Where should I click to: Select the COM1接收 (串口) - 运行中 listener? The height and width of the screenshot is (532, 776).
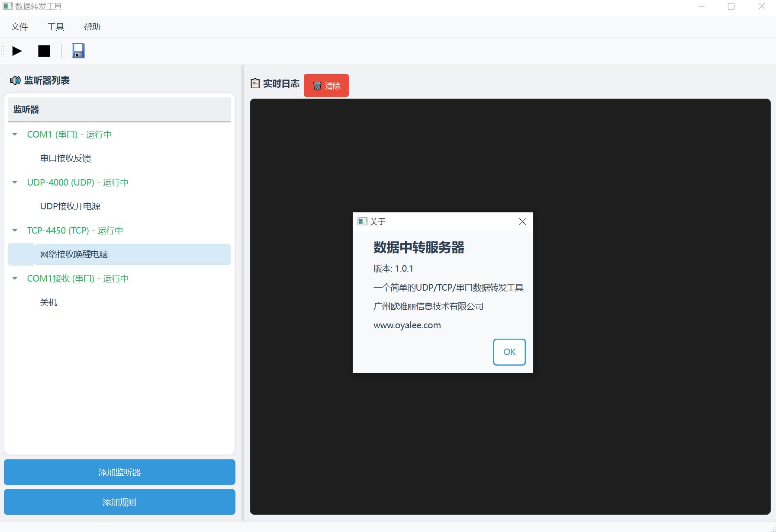pyautogui.click(x=78, y=279)
